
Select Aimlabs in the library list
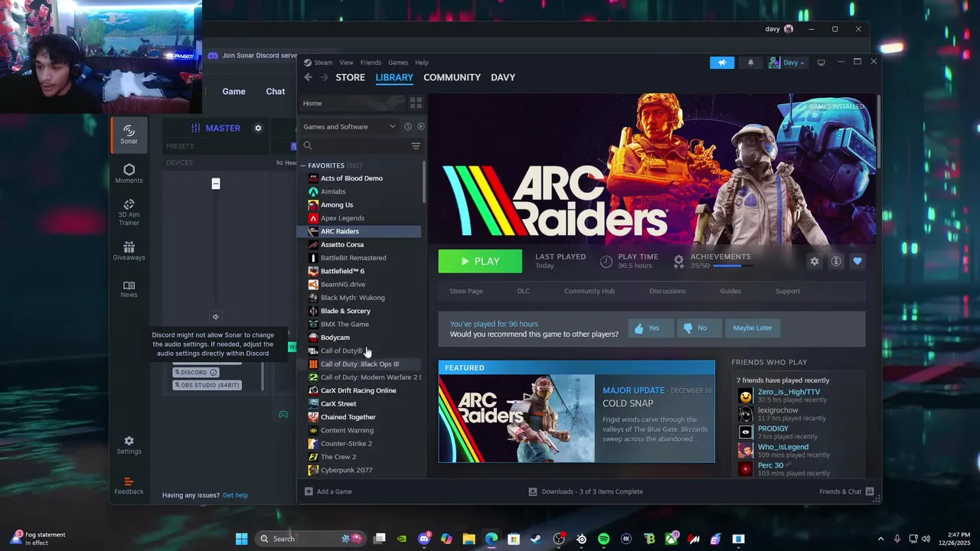pos(360,191)
